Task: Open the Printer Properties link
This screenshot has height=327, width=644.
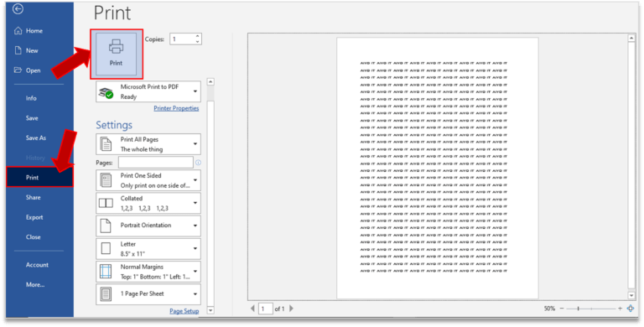Action: pyautogui.click(x=176, y=108)
